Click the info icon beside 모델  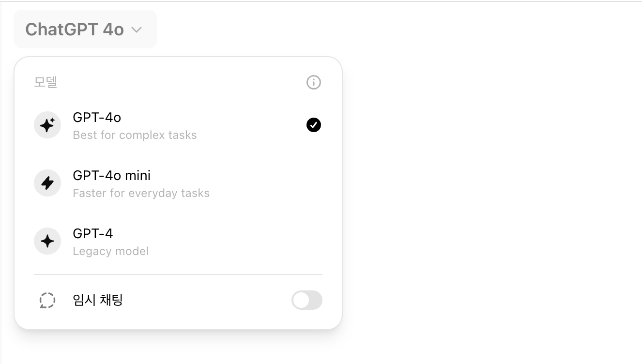point(314,82)
